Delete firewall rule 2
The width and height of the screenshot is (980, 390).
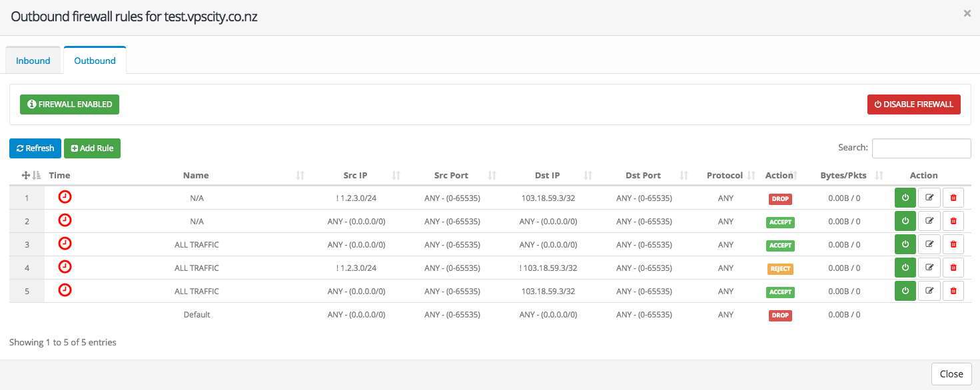click(953, 221)
